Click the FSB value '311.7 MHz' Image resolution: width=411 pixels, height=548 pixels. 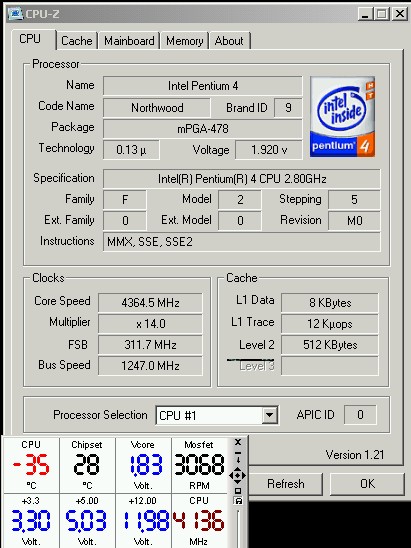click(x=150, y=345)
